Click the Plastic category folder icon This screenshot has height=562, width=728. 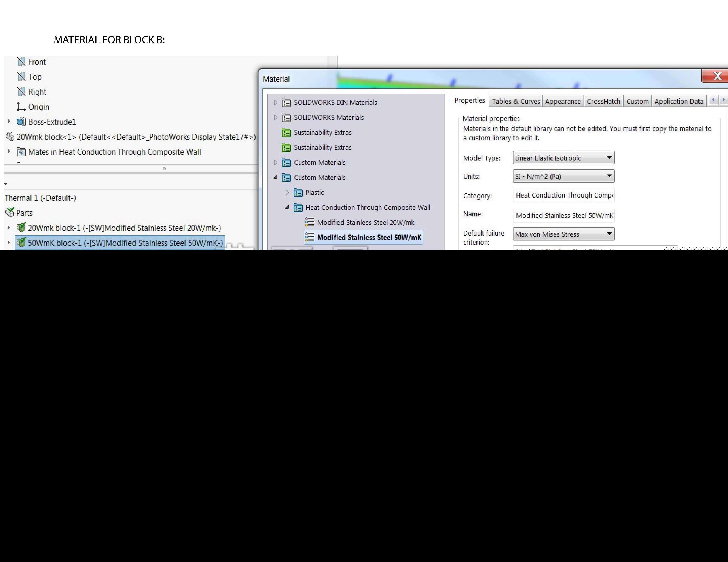[x=298, y=192]
